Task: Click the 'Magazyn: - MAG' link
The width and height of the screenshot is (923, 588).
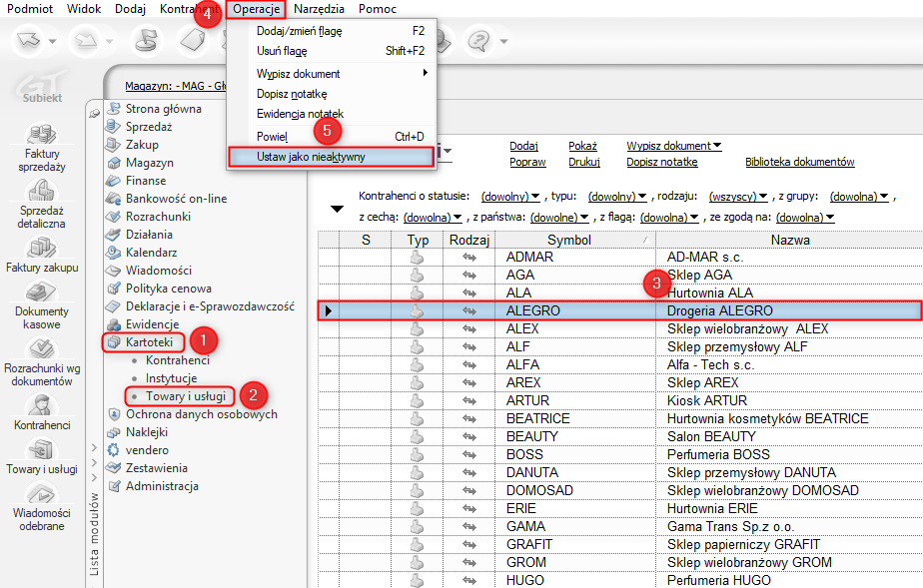Action: tap(176, 86)
